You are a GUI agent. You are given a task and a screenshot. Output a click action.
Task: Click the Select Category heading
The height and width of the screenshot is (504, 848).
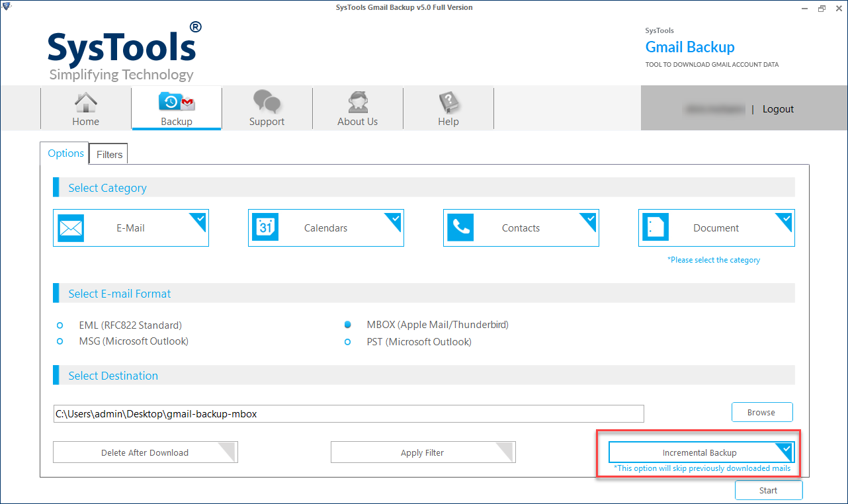pos(107,189)
